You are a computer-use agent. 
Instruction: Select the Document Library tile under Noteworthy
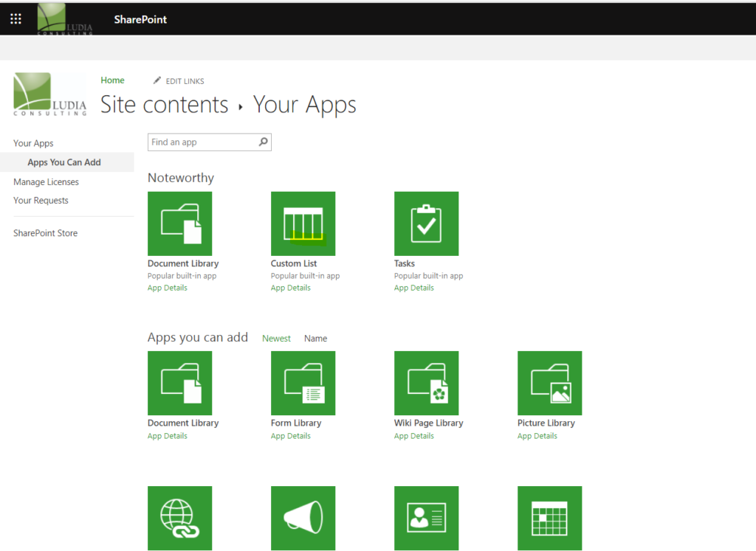[179, 223]
